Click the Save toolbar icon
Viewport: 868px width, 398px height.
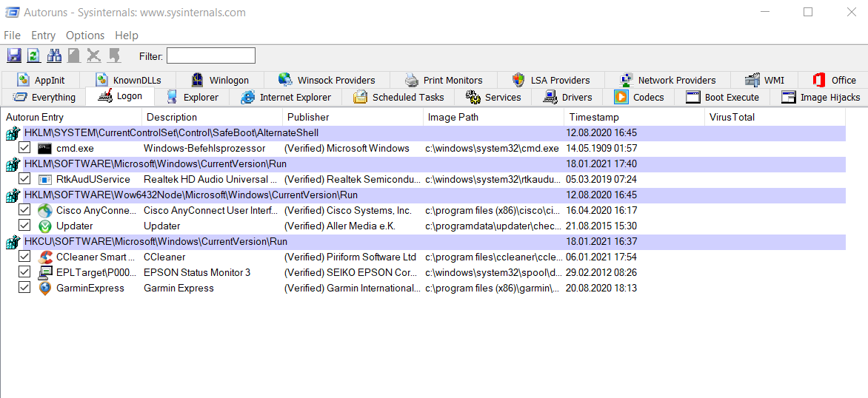click(14, 55)
